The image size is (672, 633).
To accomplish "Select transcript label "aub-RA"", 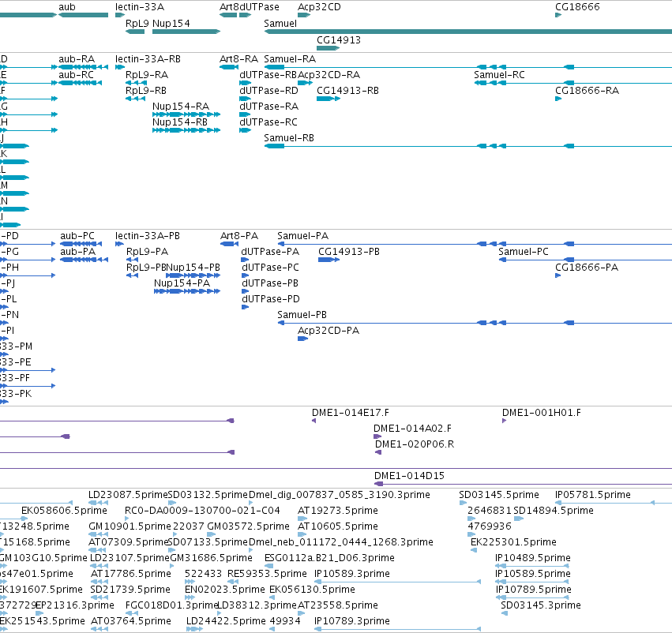I will click(x=77, y=58).
